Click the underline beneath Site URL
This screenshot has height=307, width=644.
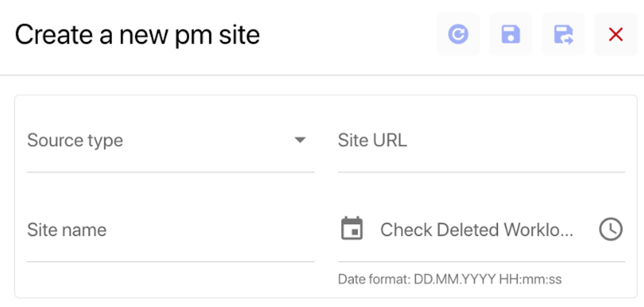coord(482,172)
